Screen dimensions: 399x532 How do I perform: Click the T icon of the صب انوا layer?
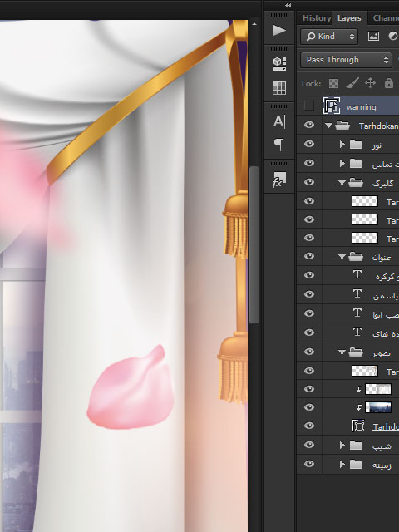click(357, 313)
